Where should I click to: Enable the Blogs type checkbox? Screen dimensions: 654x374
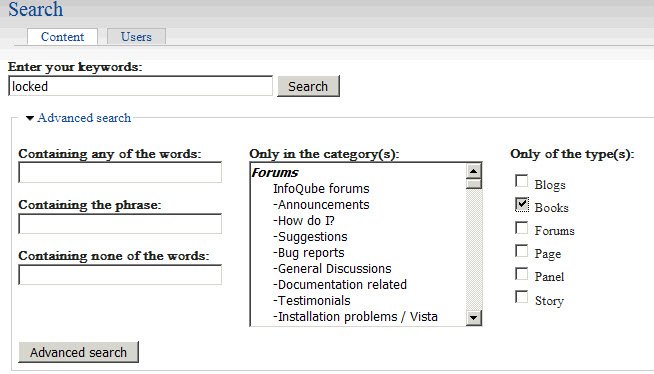tap(521, 181)
